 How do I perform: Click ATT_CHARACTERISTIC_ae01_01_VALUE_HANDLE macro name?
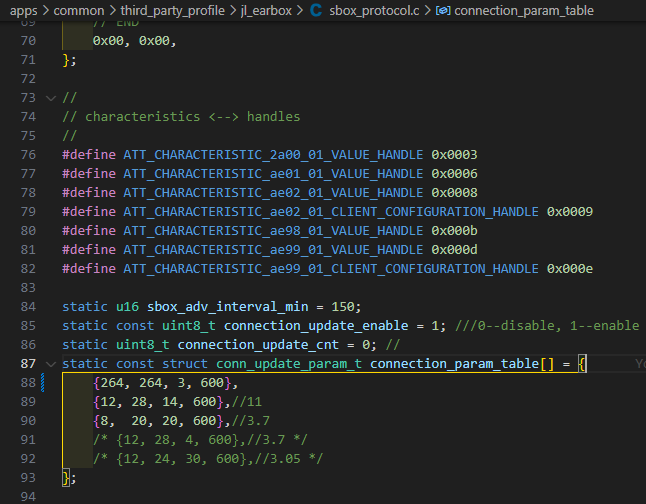(273, 174)
